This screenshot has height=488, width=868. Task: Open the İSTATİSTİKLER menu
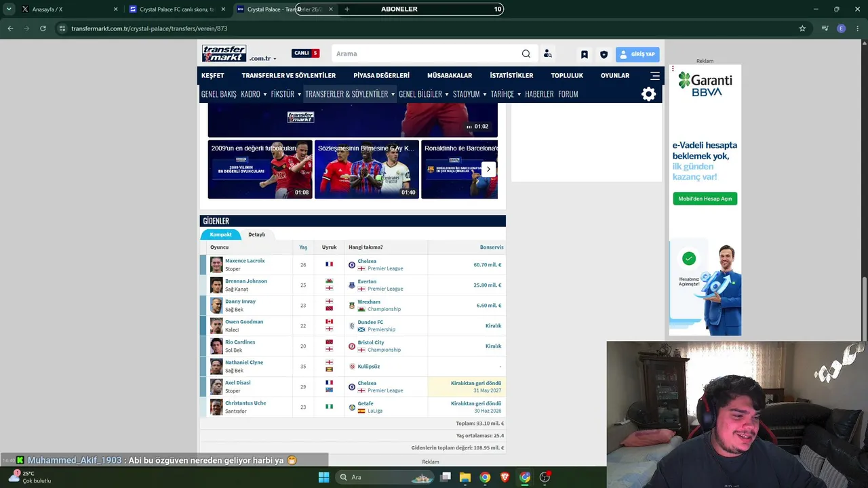[511, 75]
